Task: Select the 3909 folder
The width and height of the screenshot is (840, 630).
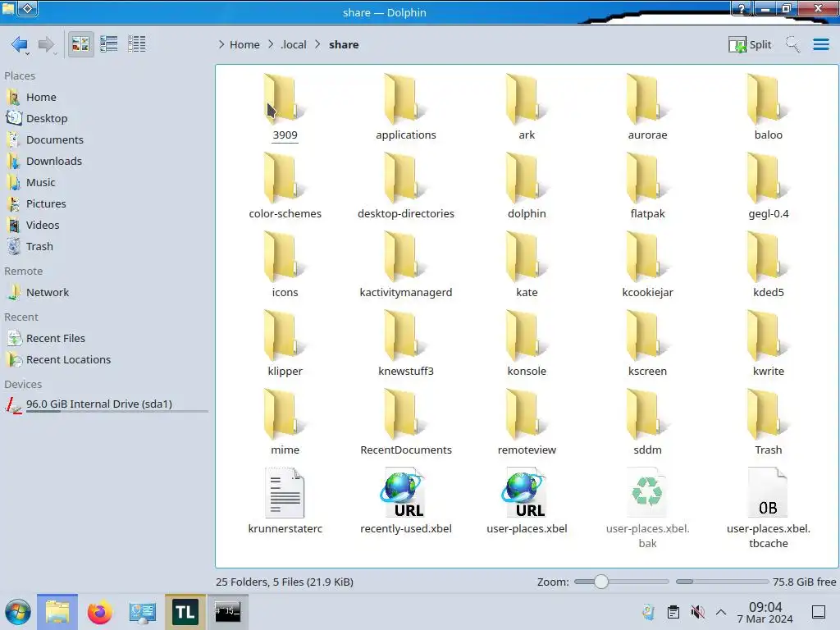Action: pyautogui.click(x=285, y=107)
